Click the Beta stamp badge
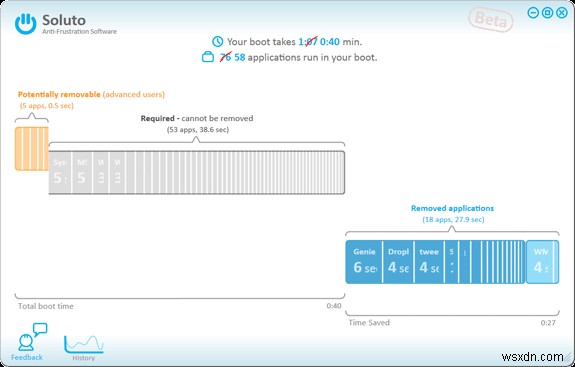 tap(491, 19)
